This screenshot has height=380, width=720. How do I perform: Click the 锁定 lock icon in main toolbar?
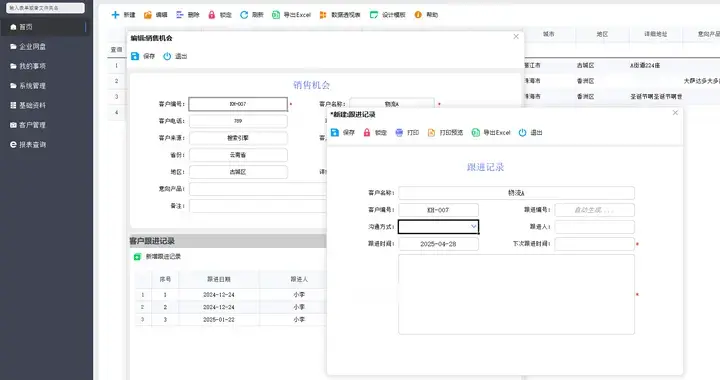click(212, 15)
